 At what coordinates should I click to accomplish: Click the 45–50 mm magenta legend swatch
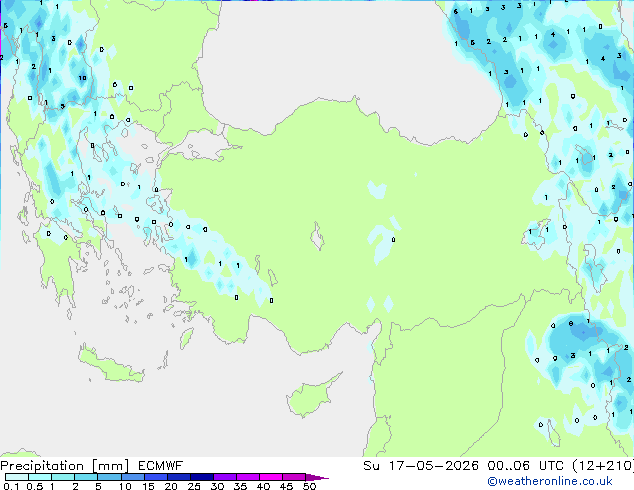294,477
